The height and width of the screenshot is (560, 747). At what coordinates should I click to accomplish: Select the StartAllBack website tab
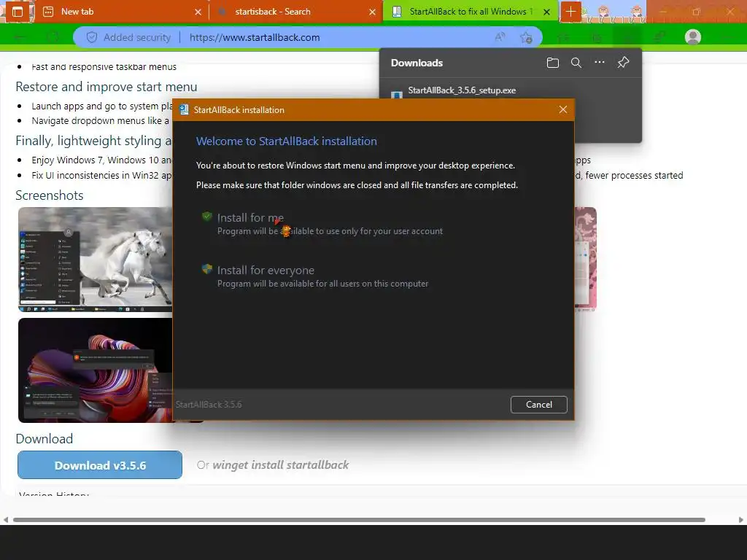click(x=470, y=12)
